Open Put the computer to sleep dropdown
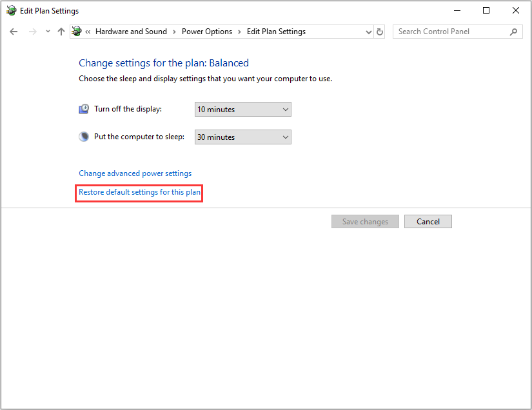532x410 pixels. (243, 137)
